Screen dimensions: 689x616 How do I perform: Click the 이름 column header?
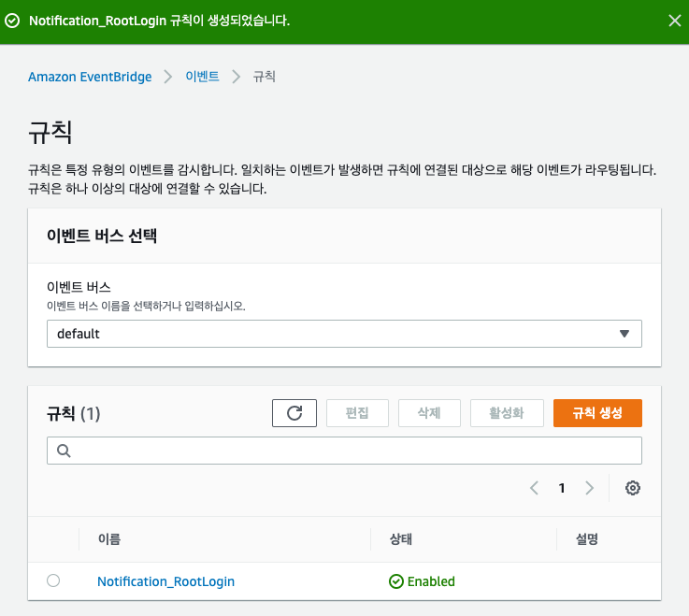click(109, 538)
